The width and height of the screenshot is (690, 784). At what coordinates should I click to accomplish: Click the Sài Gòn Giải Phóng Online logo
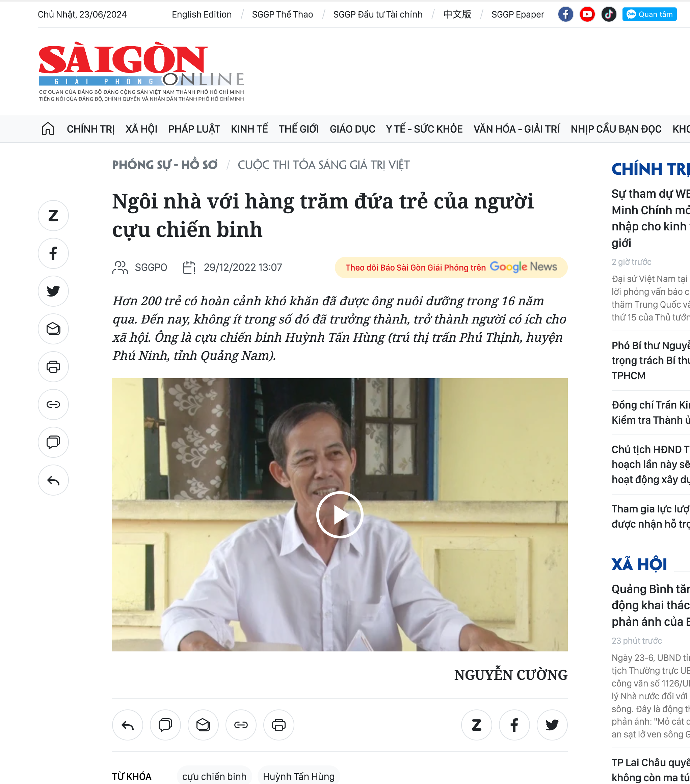coord(141,72)
